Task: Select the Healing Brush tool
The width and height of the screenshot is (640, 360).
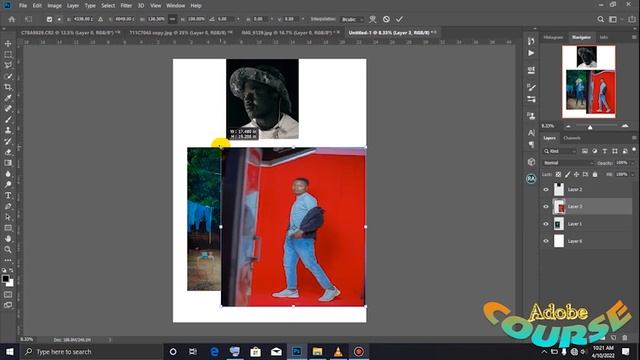Action: tap(8, 109)
